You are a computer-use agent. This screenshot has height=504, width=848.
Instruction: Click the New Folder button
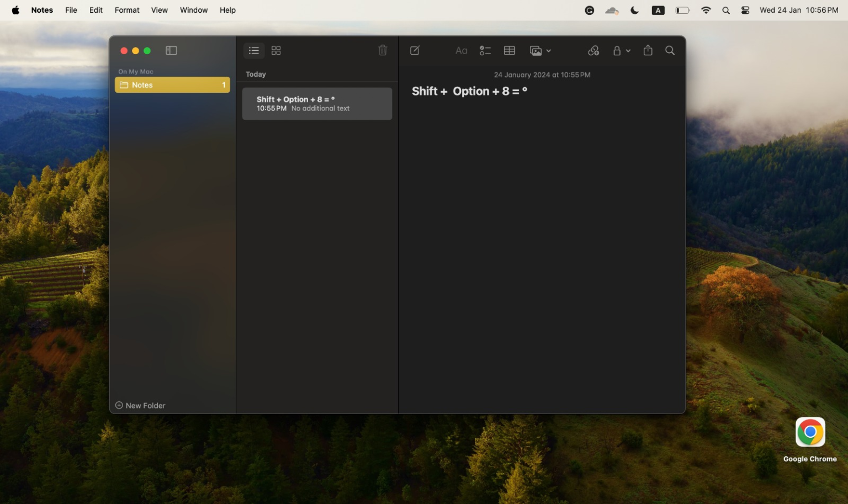(140, 405)
